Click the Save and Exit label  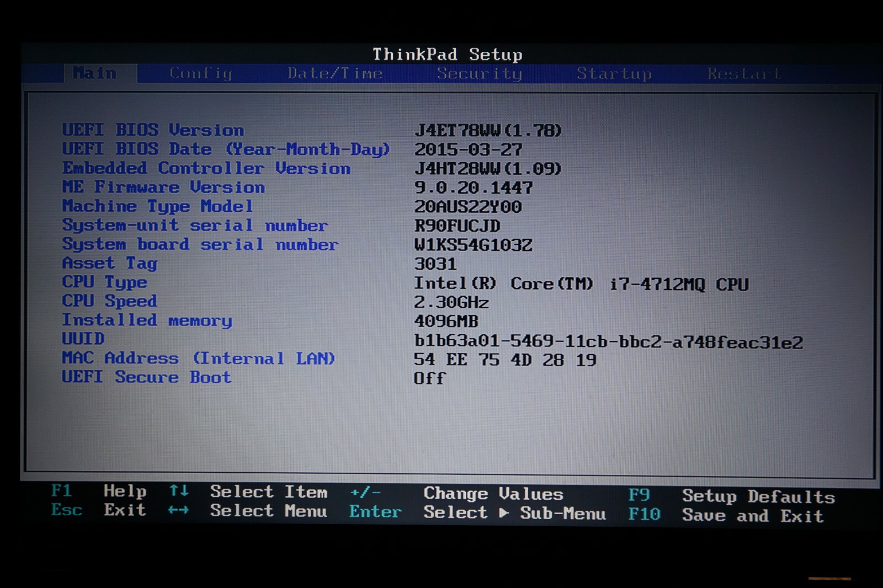point(753,516)
